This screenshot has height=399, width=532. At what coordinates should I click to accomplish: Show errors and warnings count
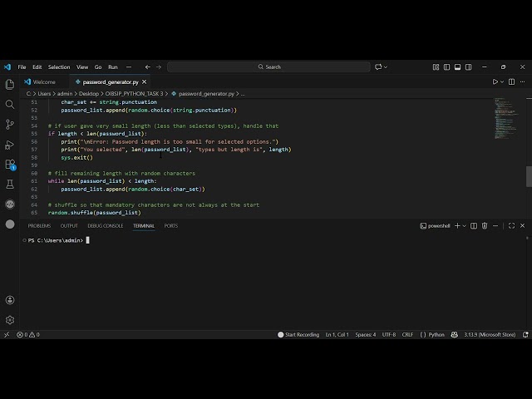(28, 334)
